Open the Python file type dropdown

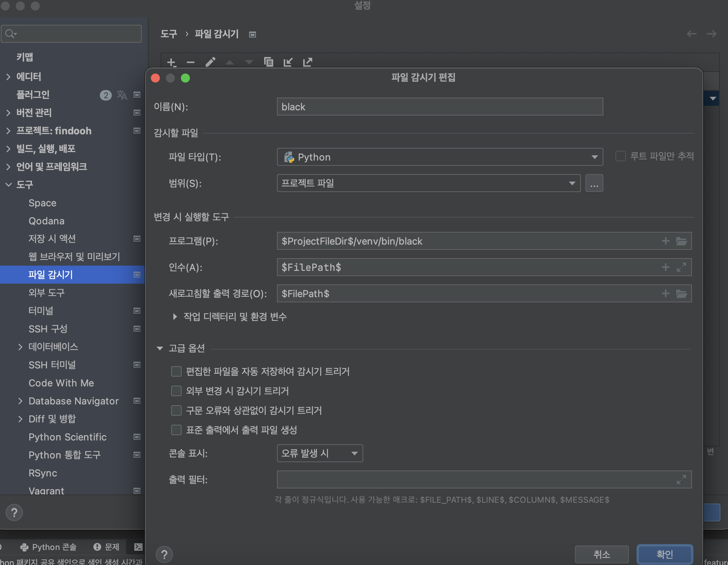point(440,157)
